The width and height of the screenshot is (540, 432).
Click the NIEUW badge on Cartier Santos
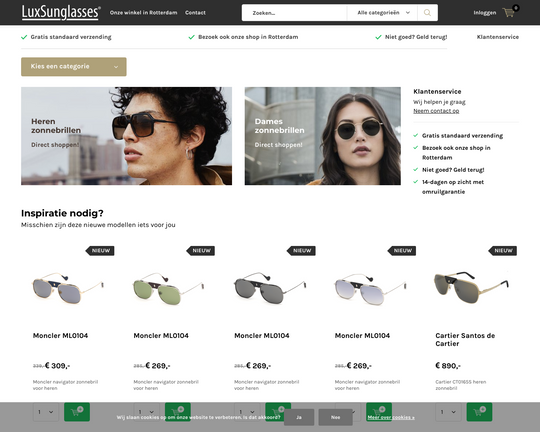click(x=503, y=251)
